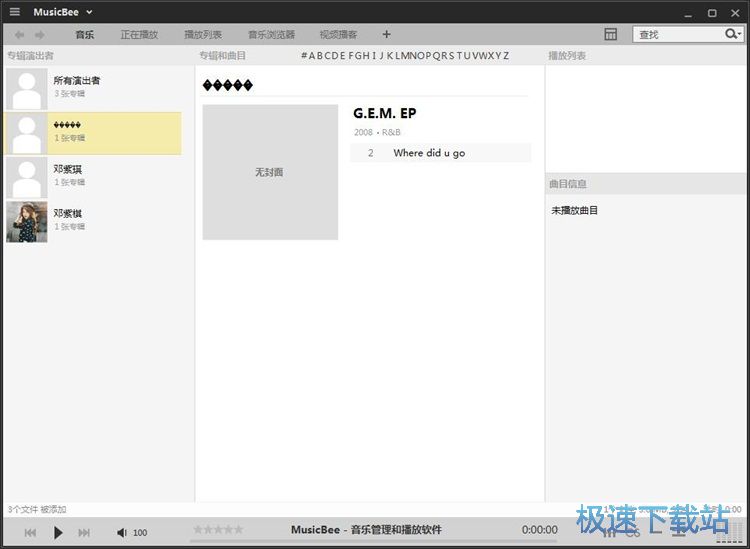Click the 2008 year label
Screen dimensions: 750x549
363,132
